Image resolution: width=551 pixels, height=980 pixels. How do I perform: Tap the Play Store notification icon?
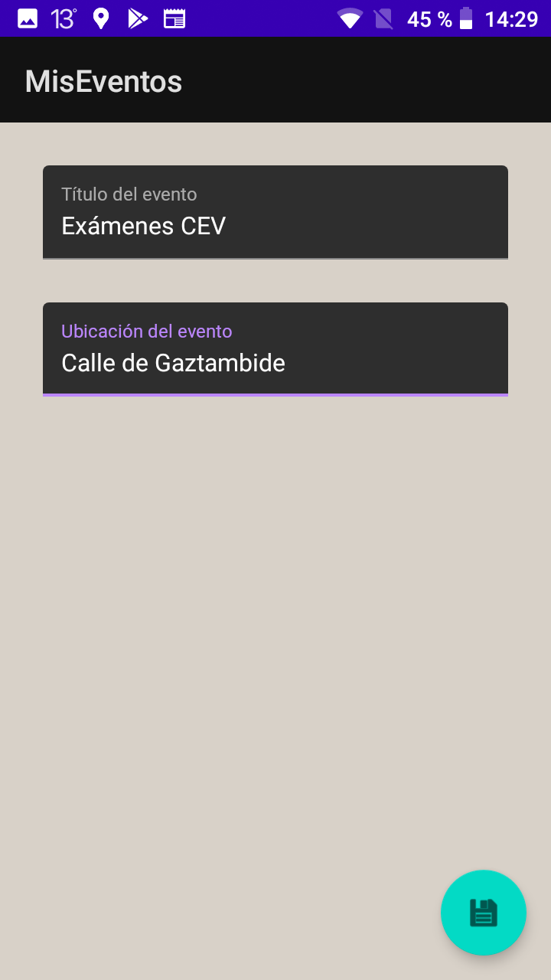138,18
